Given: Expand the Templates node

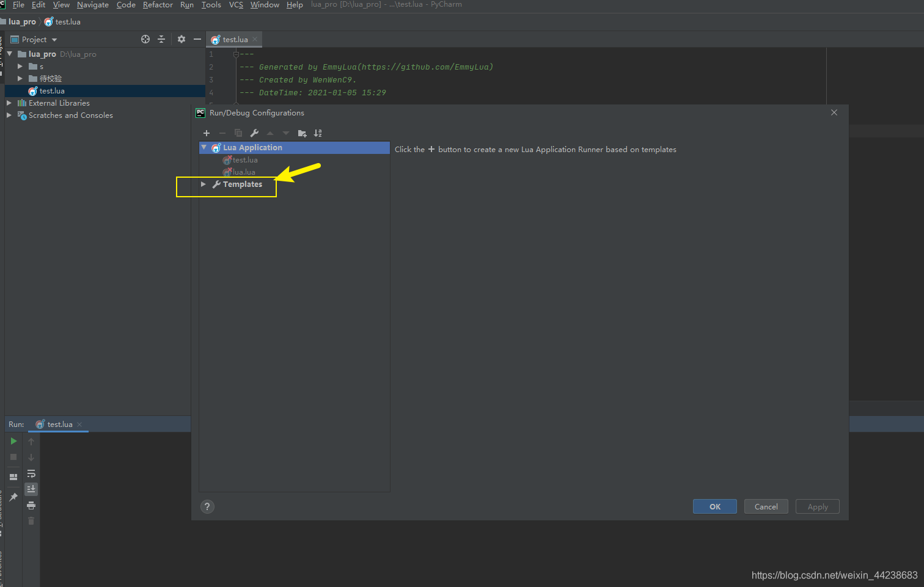Looking at the screenshot, I should pos(204,184).
